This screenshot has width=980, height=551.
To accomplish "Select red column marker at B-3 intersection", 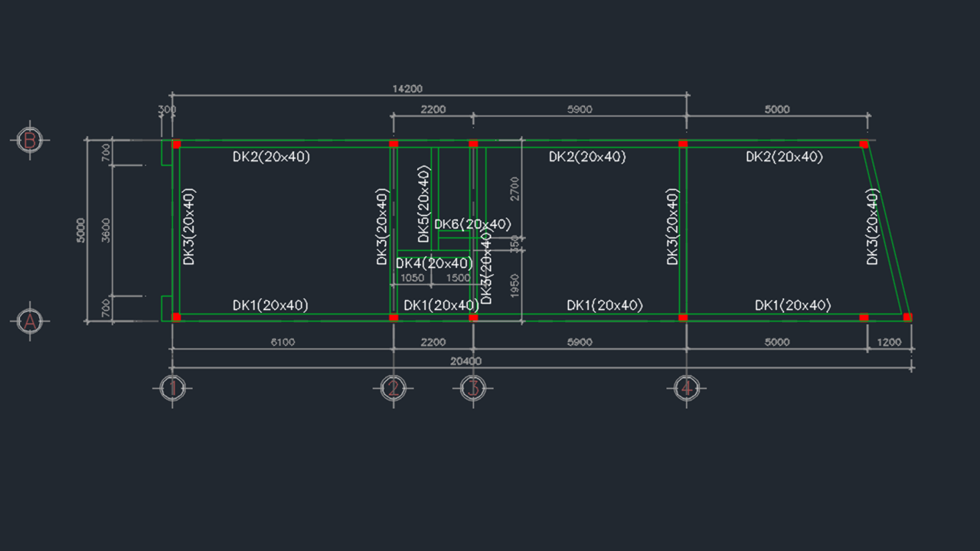I will pyautogui.click(x=473, y=144).
